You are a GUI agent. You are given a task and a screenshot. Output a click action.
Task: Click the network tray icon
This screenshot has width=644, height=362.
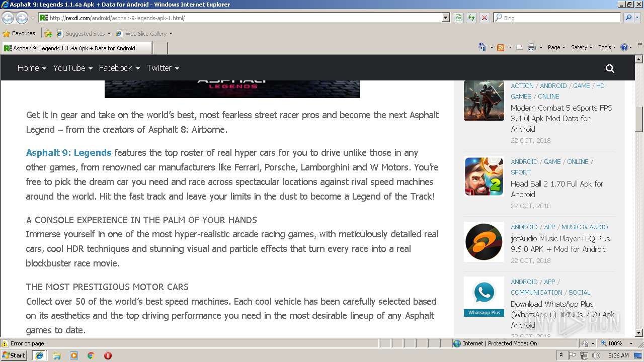click(584, 355)
